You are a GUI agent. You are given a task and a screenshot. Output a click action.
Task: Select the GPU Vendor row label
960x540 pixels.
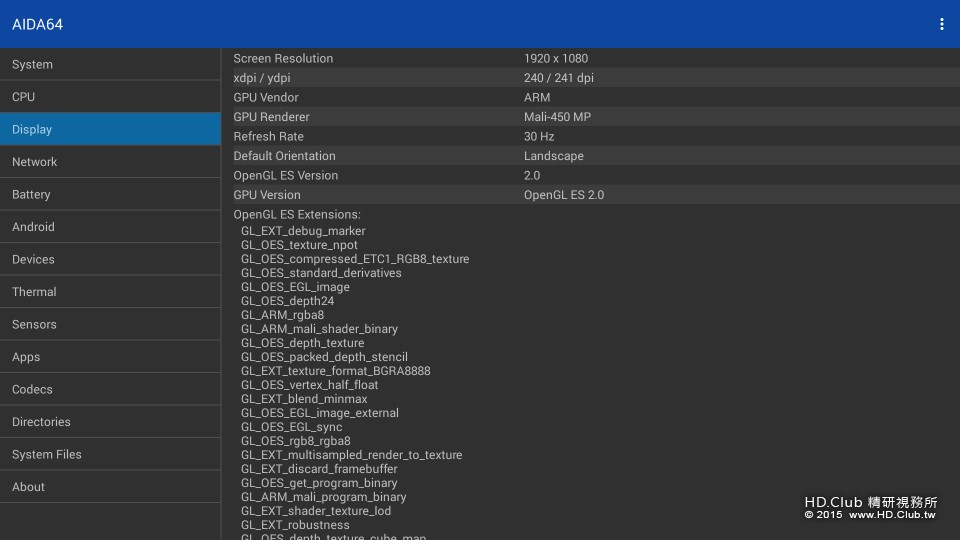click(x=266, y=97)
